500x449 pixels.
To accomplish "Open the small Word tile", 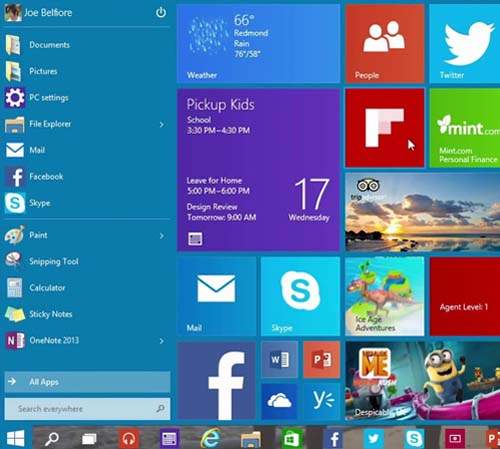I will [x=279, y=359].
